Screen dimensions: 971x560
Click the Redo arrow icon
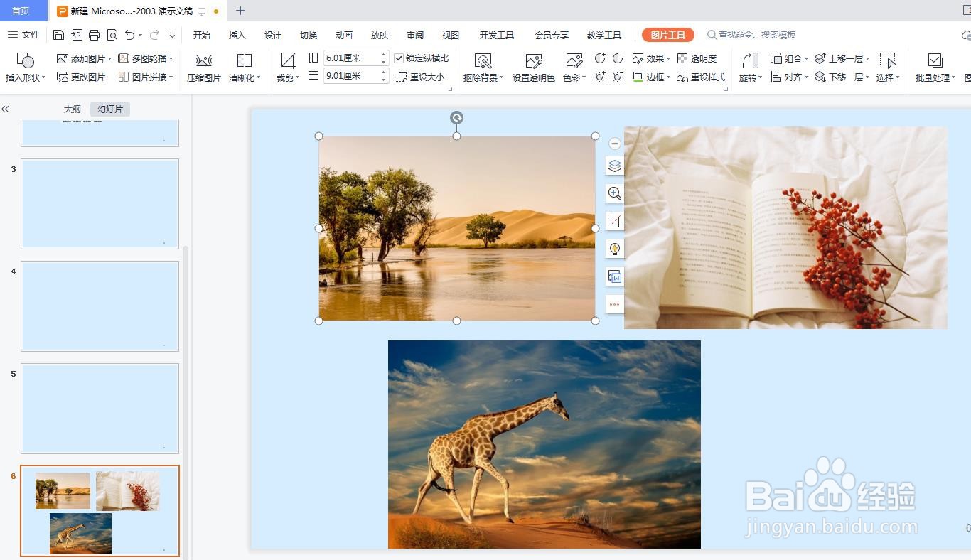point(154,35)
